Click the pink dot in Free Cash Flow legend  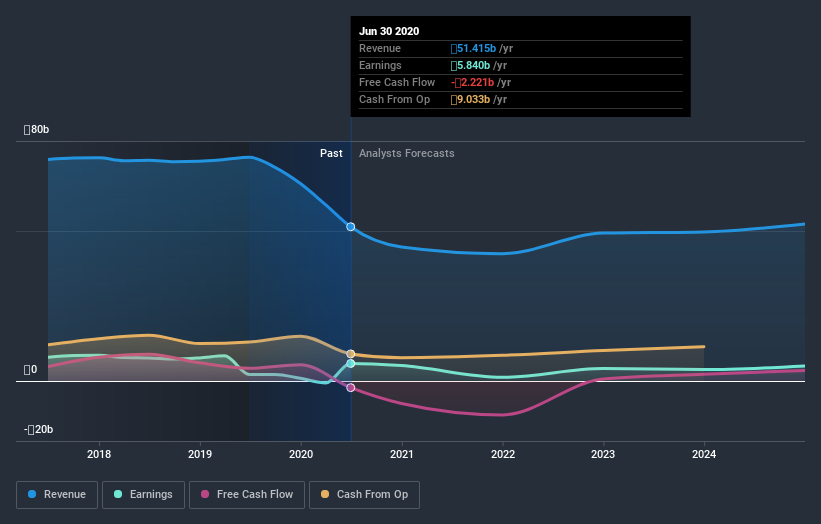click(205, 494)
